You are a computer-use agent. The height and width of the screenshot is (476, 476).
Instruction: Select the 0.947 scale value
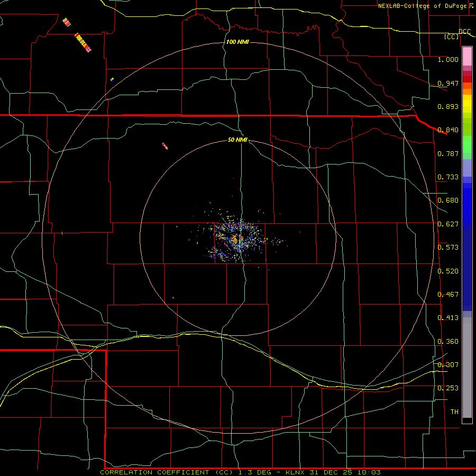click(x=448, y=83)
